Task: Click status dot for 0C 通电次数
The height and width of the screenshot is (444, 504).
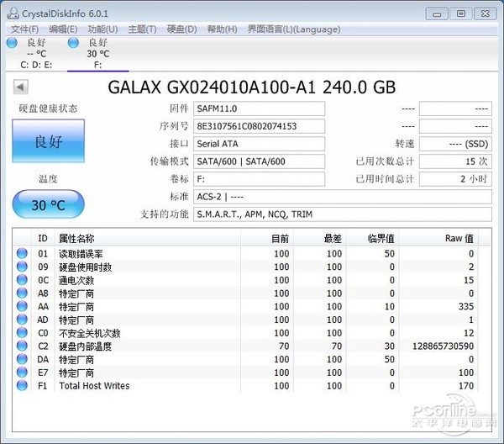Action: [22, 279]
